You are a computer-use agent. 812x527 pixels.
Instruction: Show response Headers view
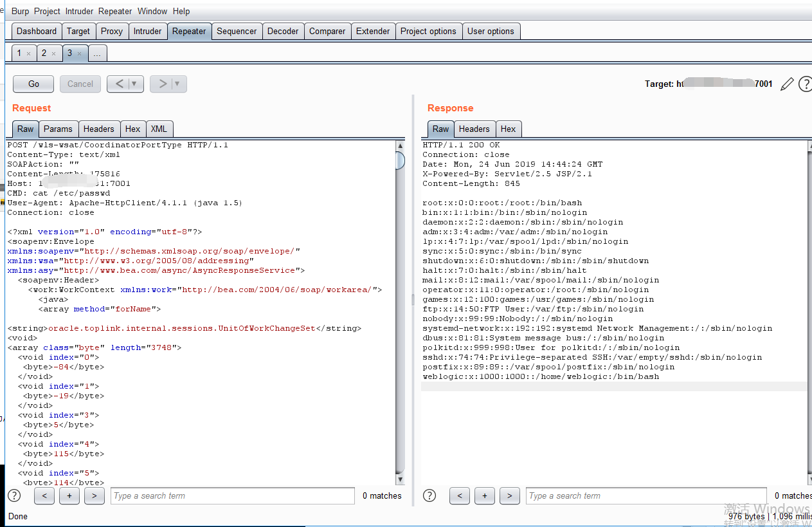coord(474,129)
